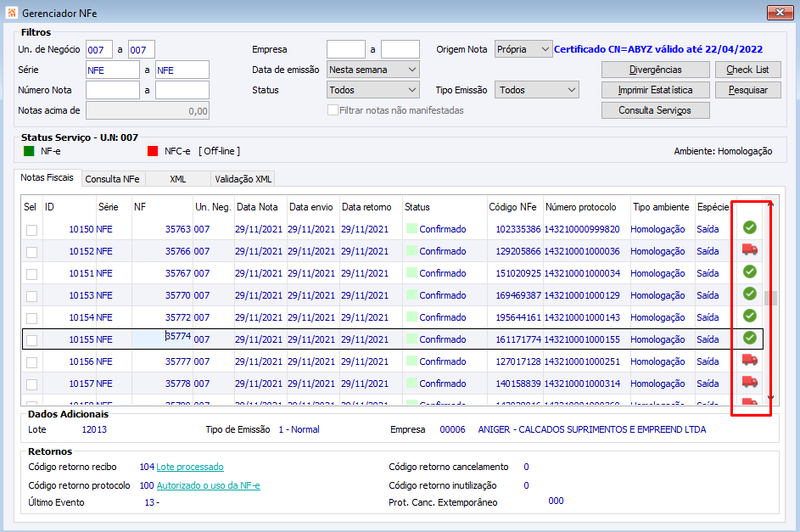Switch to the Consulta NFe tab
800x532 pixels.
click(112, 179)
